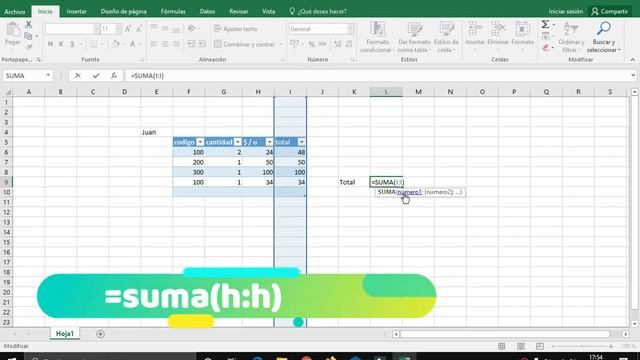The width and height of the screenshot is (640, 360).
Task: Collapse the ribbon with up arrow
Action: click(633, 60)
